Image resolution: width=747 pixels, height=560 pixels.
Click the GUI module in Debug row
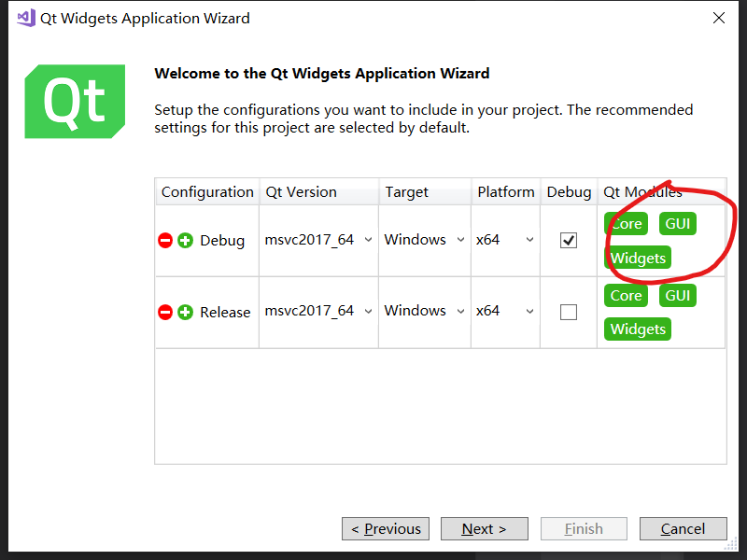678,224
